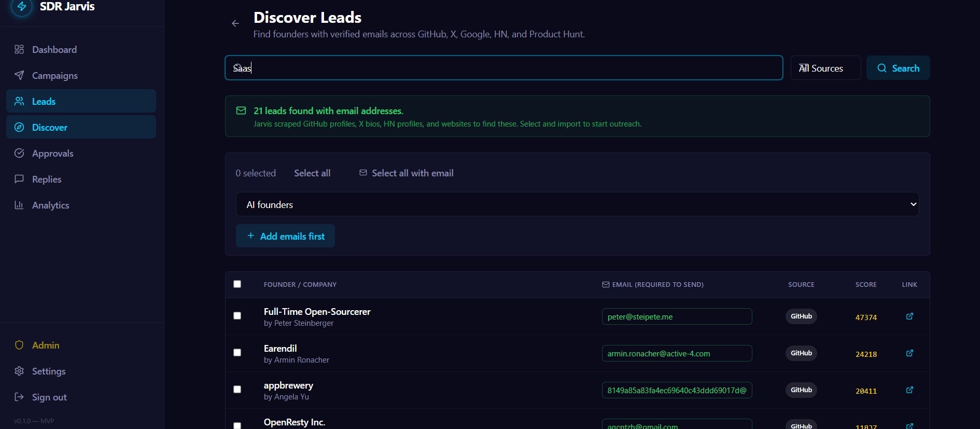980x429 pixels.
Task: Open external link for appbrewery row
Action: click(909, 390)
